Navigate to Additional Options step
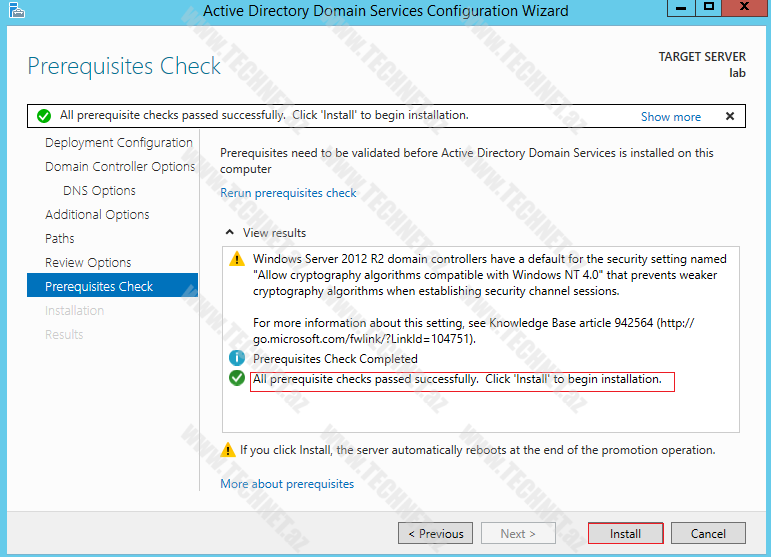771x557 pixels. [x=97, y=215]
